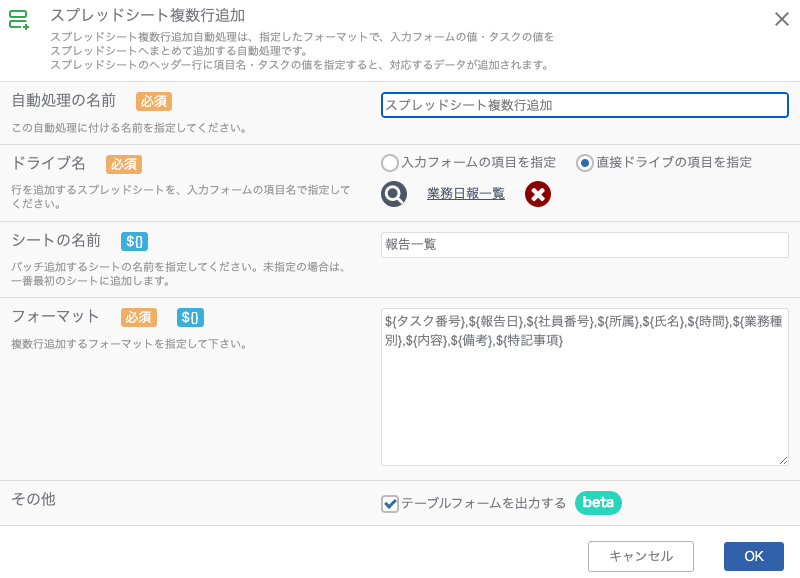Click the magnifier icon to search Drive
The width and height of the screenshot is (800, 578).
pyautogui.click(x=394, y=194)
